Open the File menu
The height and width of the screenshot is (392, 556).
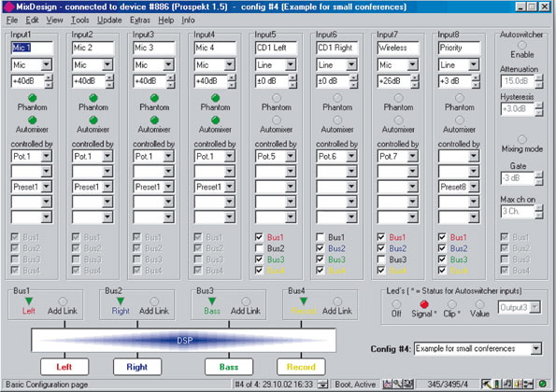(x=12, y=21)
